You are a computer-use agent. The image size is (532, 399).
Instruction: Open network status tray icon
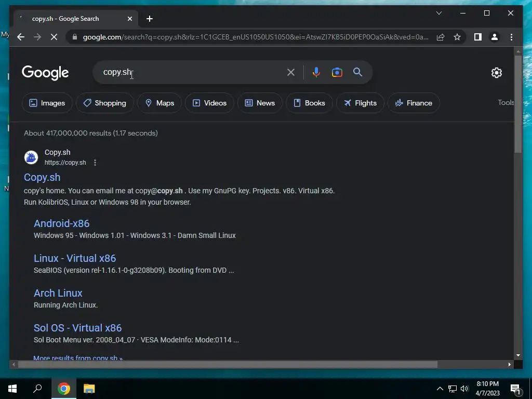pos(453,389)
